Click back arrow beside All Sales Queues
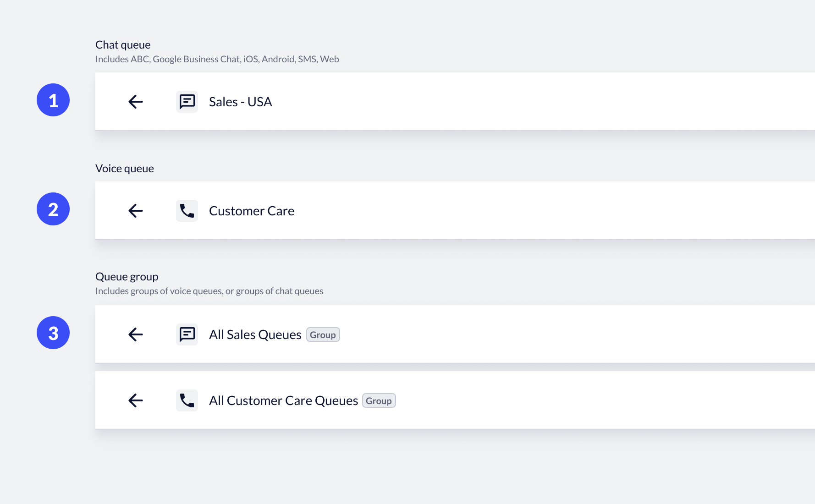 (136, 334)
